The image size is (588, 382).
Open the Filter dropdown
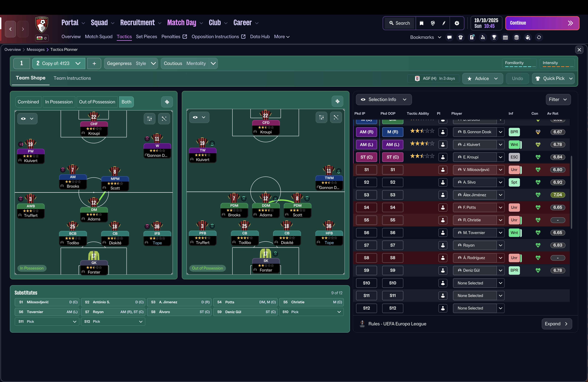point(558,99)
